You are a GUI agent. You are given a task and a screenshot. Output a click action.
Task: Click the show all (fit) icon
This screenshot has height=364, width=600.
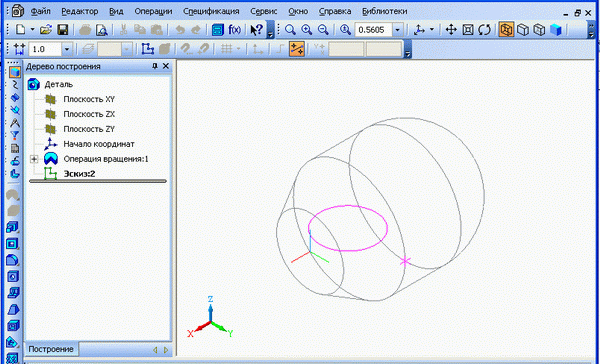tap(468, 30)
